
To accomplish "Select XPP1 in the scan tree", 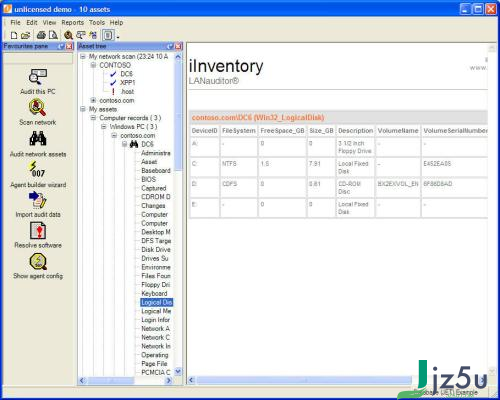I will pos(128,82).
